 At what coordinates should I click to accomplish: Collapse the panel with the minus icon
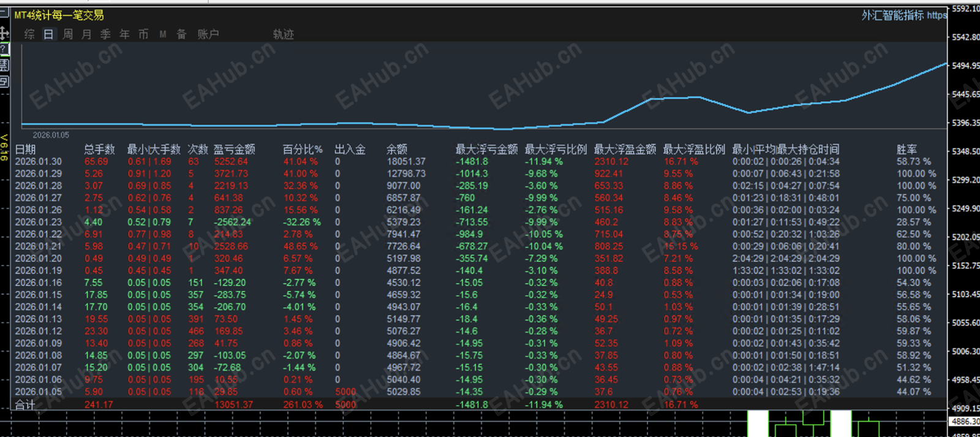[4, 13]
